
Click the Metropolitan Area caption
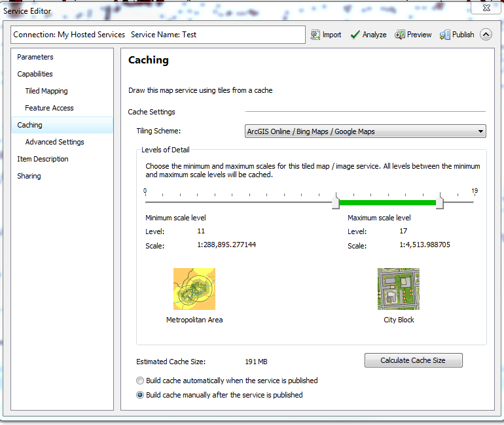coord(194,320)
